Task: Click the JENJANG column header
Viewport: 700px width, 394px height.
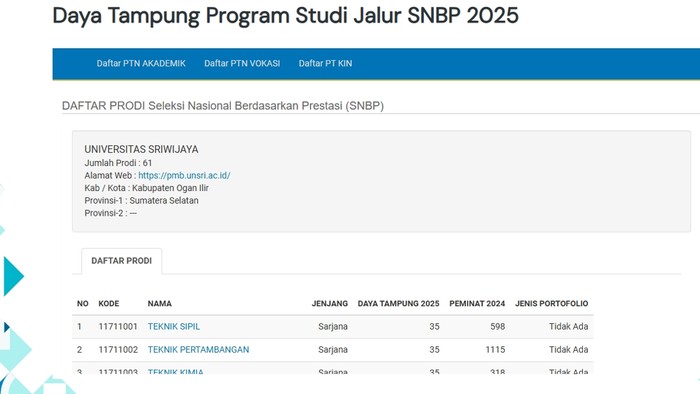Action: (329, 304)
